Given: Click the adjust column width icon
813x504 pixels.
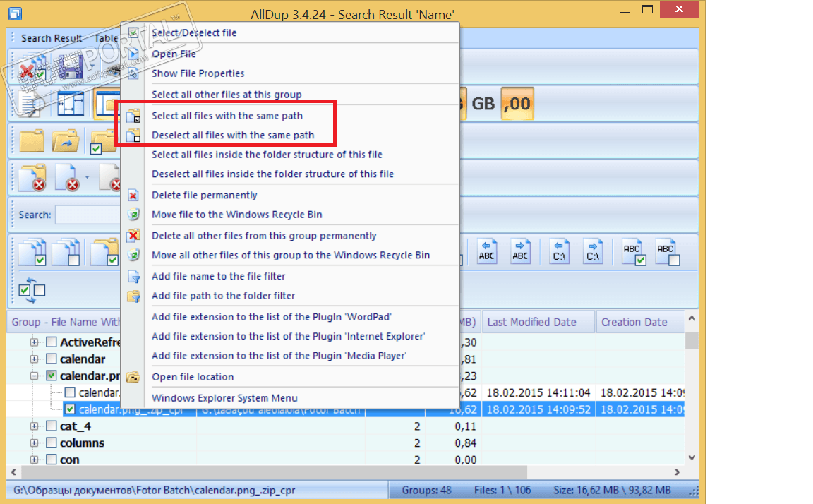Looking at the screenshot, I should pyautogui.click(x=71, y=104).
